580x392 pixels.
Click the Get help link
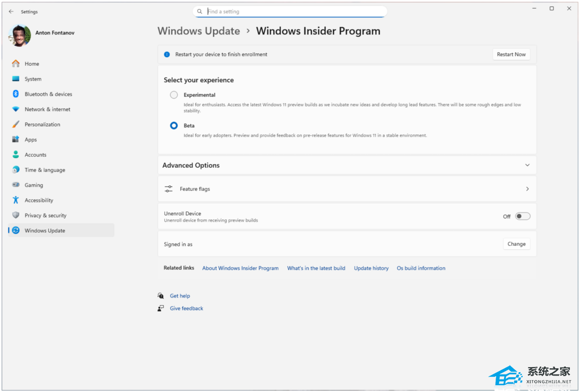tap(180, 296)
